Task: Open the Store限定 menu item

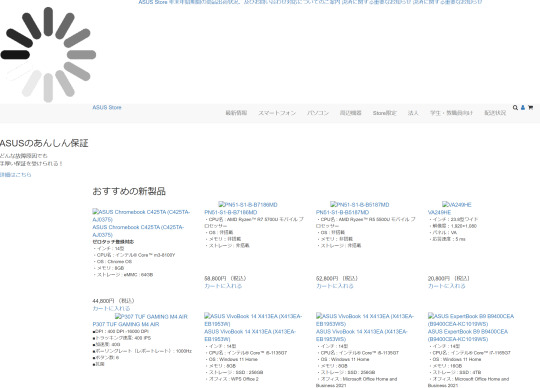Action: click(x=384, y=113)
